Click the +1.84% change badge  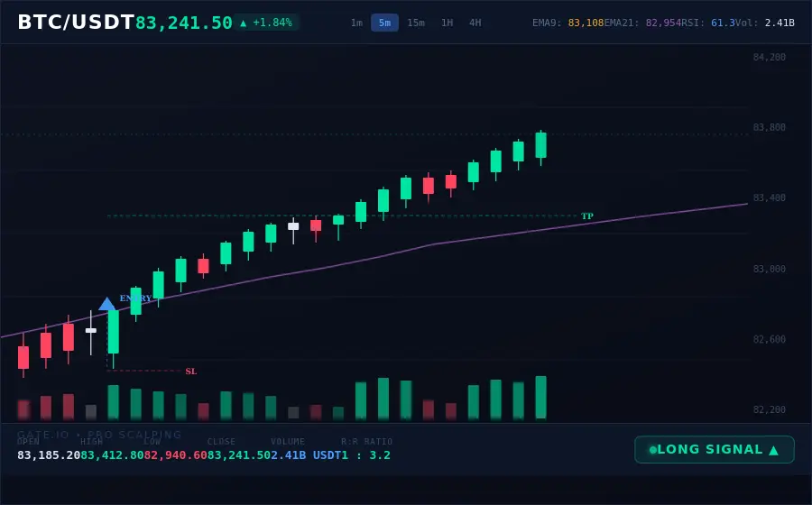[266, 23]
